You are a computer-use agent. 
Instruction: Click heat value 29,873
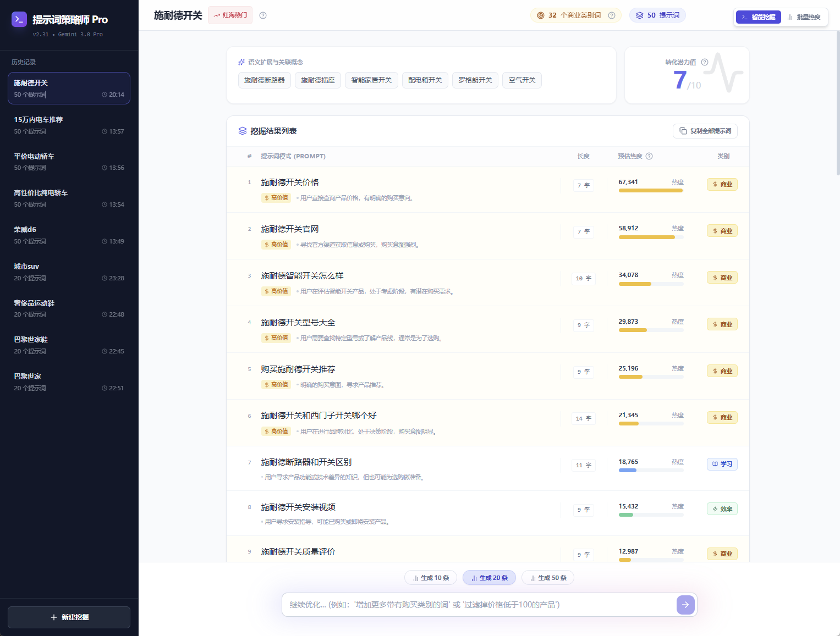coord(628,322)
